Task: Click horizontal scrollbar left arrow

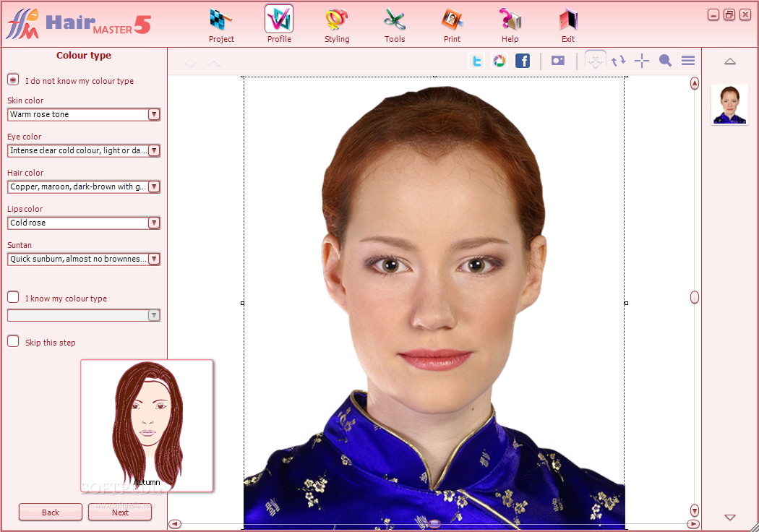Action: point(175,524)
